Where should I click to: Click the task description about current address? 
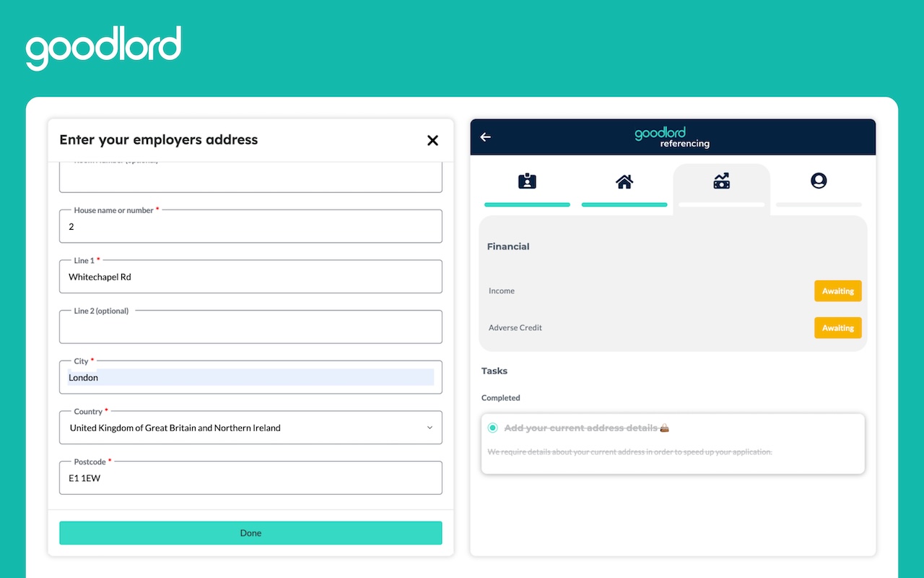point(629,452)
